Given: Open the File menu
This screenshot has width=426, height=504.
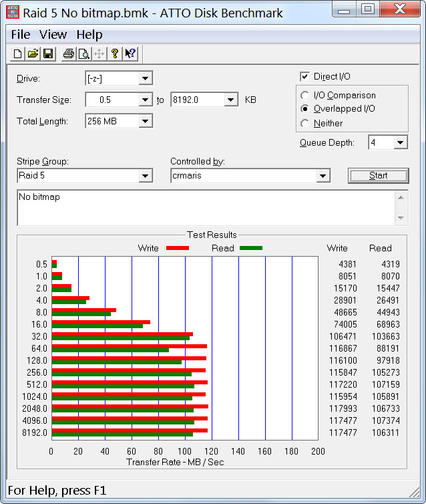Looking at the screenshot, I should coord(21,34).
